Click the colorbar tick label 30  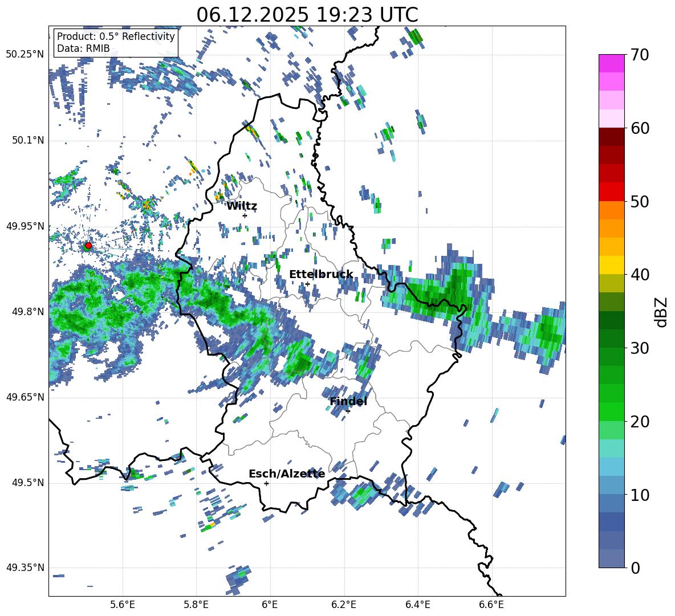[x=640, y=348]
